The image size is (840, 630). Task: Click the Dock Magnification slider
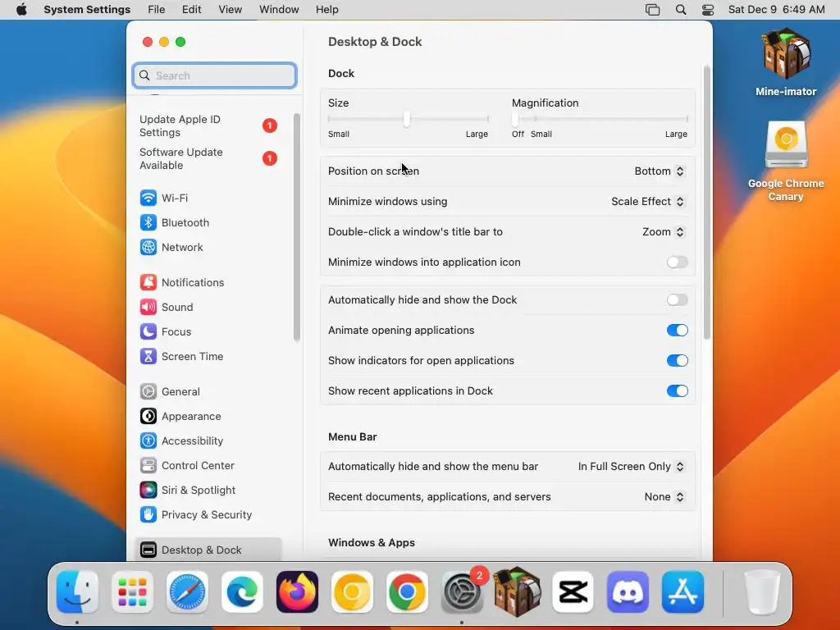(x=600, y=119)
